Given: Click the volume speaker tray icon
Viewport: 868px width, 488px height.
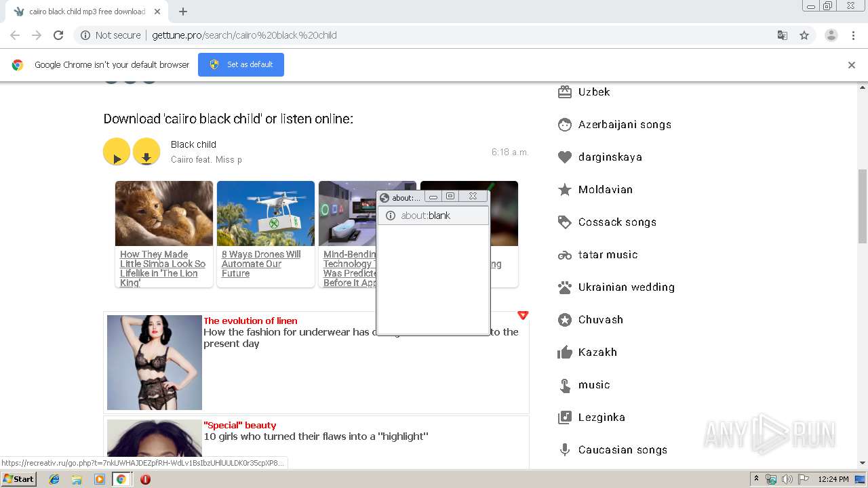Looking at the screenshot, I should [787, 479].
